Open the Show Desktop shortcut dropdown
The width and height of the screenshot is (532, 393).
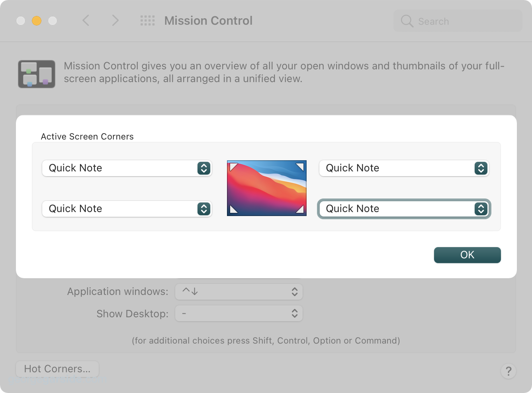239,314
